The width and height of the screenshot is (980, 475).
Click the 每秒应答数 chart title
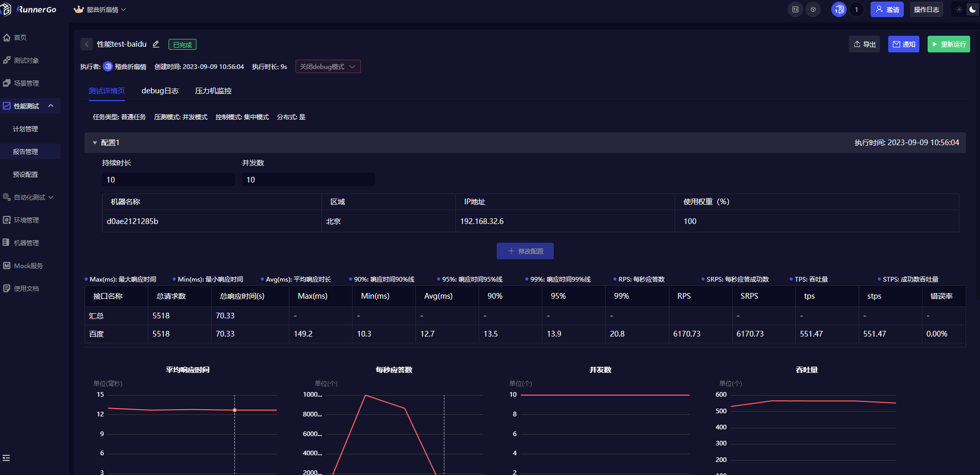click(394, 370)
